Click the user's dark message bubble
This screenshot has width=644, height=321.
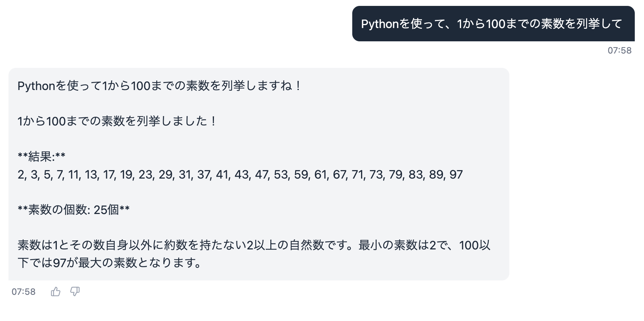click(493, 24)
